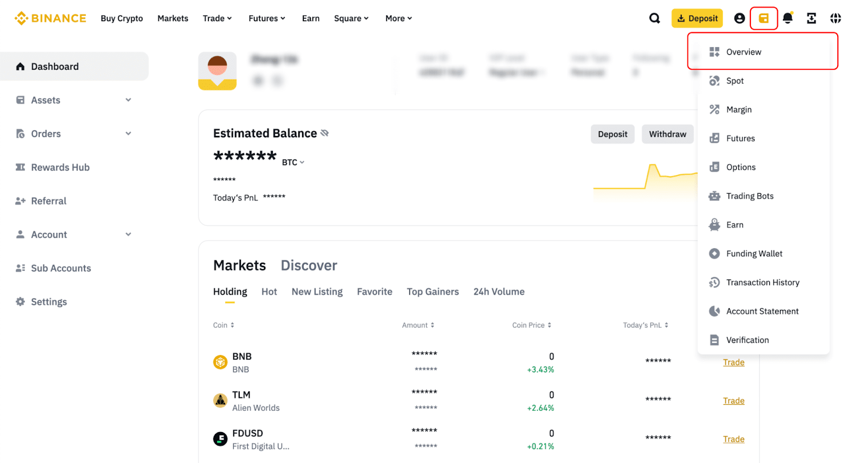This screenshot has height=463, width=868.
Task: Open the language globe icon
Action: [835, 18]
